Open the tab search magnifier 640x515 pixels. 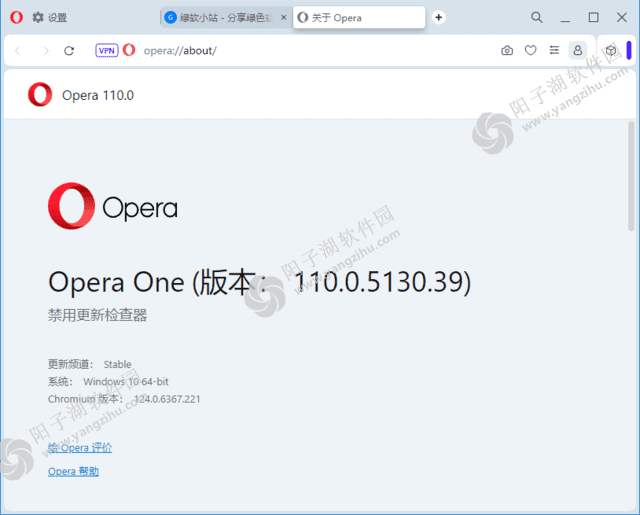tap(537, 18)
